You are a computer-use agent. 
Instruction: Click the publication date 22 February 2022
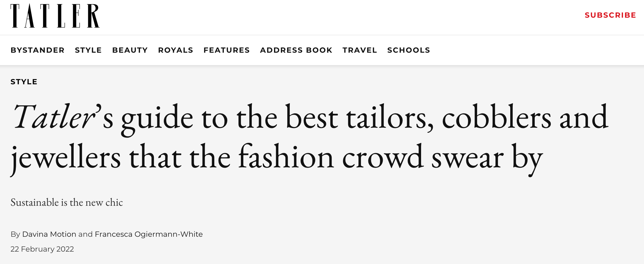click(42, 249)
